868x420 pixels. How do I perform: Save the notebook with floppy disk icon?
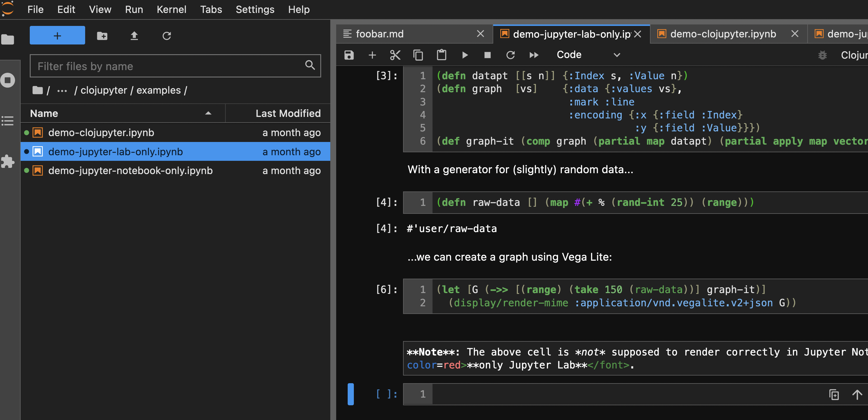point(349,55)
